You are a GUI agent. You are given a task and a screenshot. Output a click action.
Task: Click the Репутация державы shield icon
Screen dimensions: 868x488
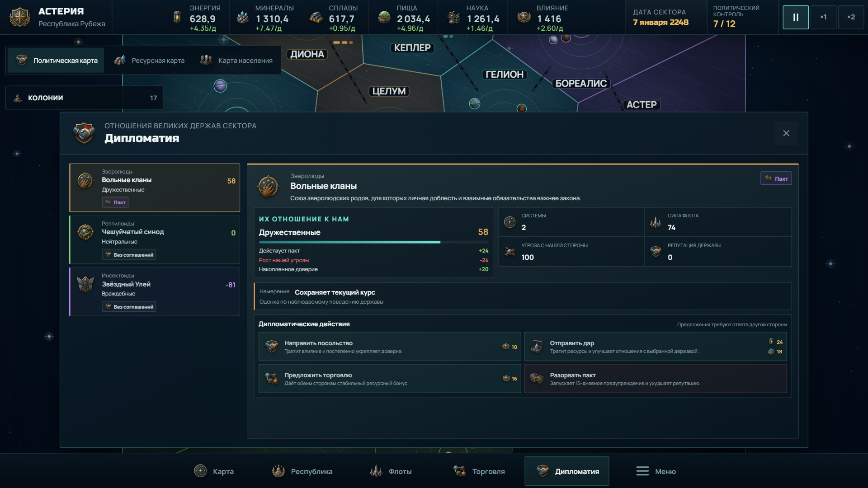656,252
